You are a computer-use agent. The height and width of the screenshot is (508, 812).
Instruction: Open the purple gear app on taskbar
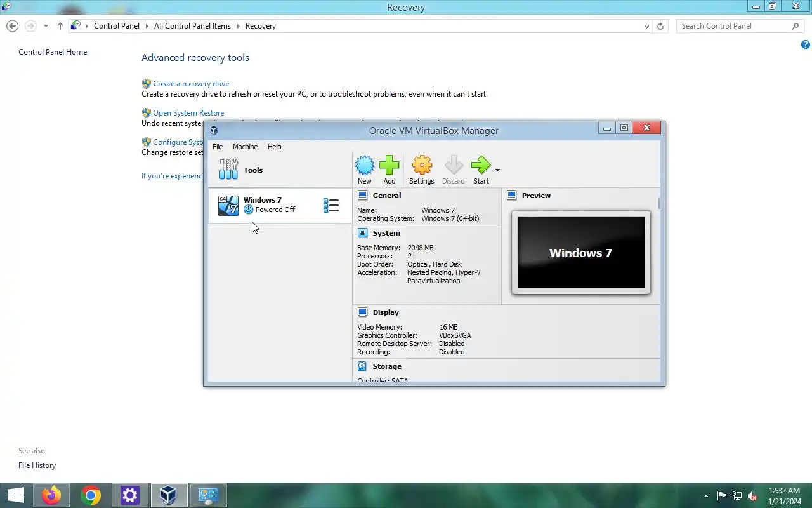pos(130,495)
